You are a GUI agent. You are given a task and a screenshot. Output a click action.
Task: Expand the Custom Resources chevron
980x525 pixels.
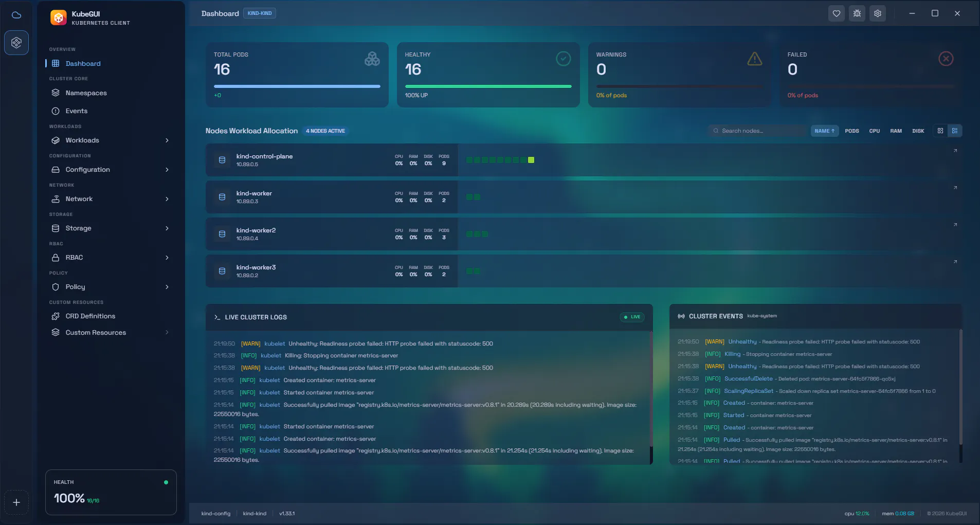click(167, 333)
